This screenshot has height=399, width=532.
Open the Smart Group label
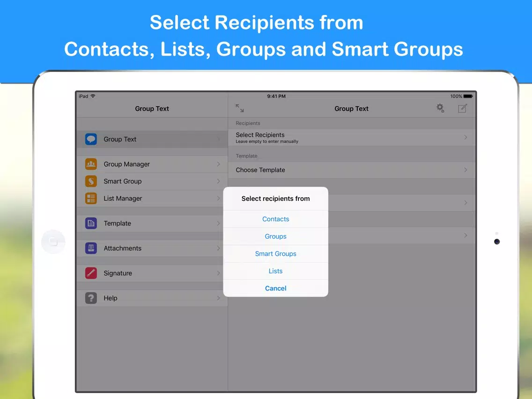point(123,181)
